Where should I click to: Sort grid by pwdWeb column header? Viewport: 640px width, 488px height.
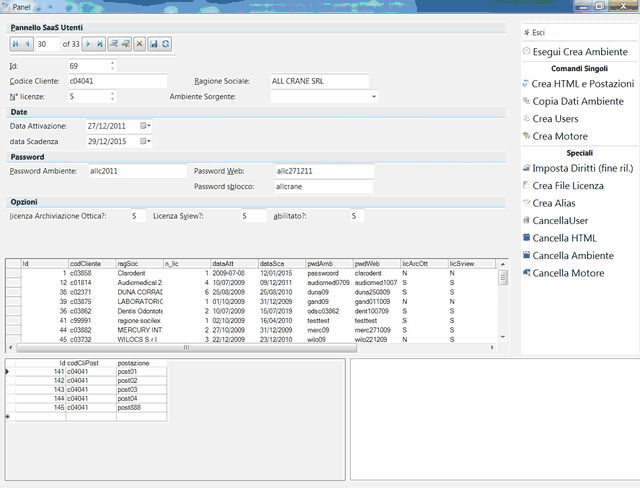(376, 264)
